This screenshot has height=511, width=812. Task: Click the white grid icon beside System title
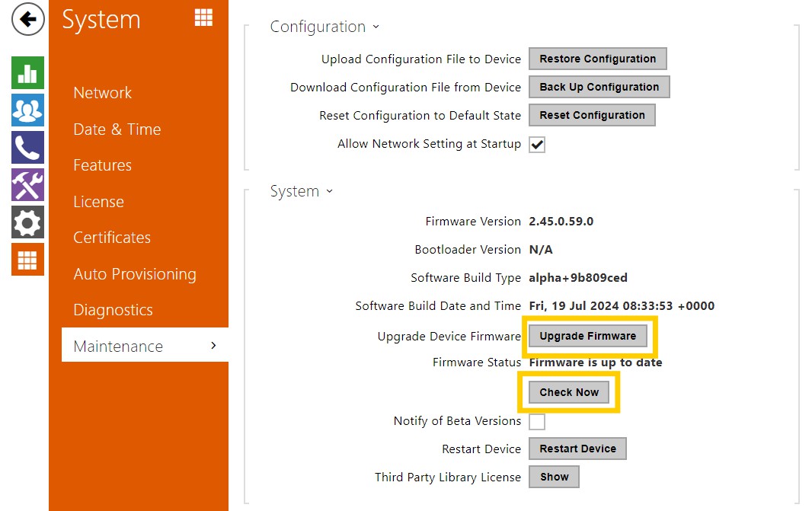click(x=203, y=18)
